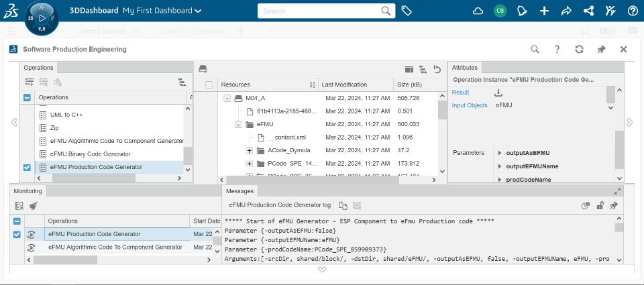Click the add resource drive icon

(203, 69)
